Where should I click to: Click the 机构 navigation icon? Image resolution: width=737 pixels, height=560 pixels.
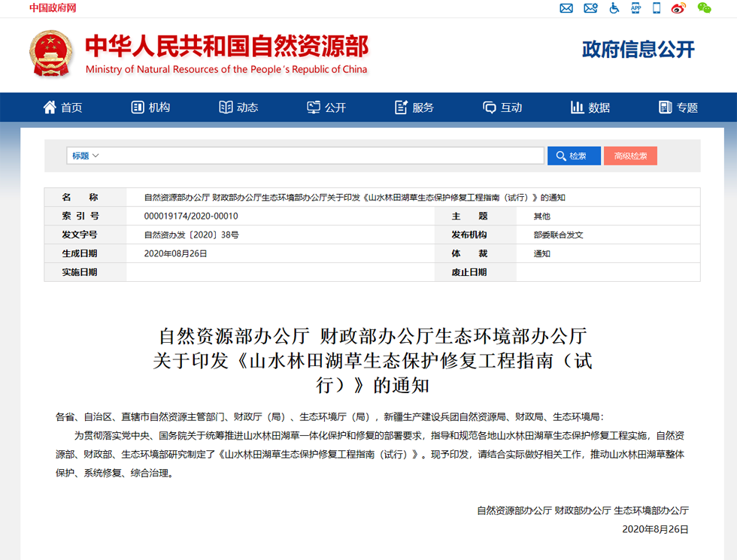pyautogui.click(x=137, y=107)
